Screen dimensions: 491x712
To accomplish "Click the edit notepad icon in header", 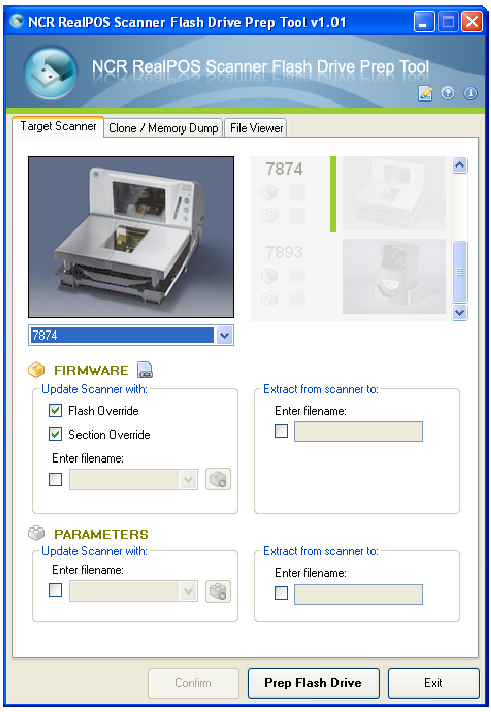I will pos(425,93).
